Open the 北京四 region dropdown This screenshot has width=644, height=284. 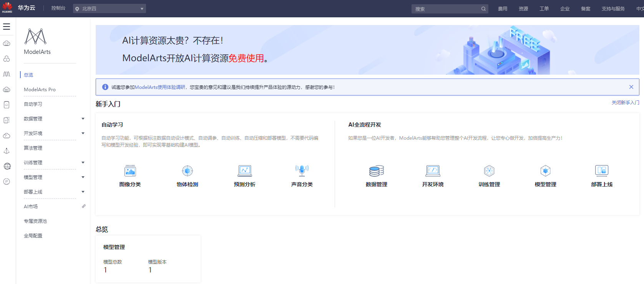pyautogui.click(x=110, y=9)
